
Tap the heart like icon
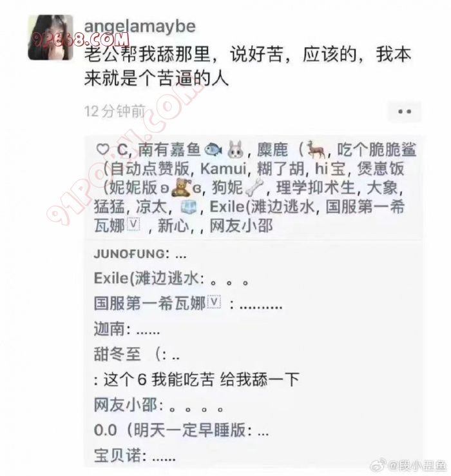point(103,150)
